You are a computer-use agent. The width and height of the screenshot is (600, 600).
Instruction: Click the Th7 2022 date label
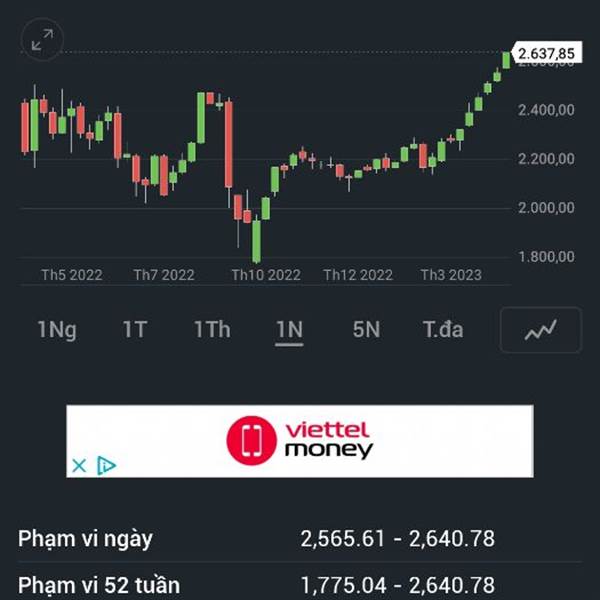(x=164, y=275)
